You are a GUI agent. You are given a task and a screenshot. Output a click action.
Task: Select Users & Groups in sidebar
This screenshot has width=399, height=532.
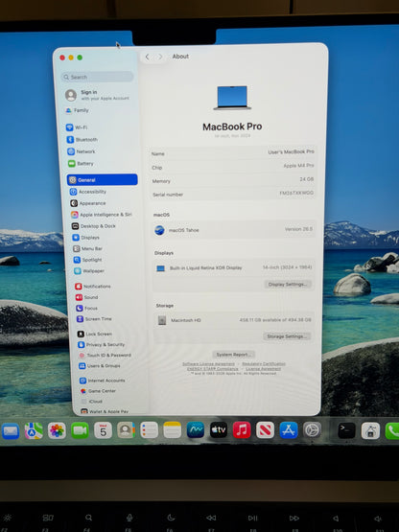(x=100, y=366)
